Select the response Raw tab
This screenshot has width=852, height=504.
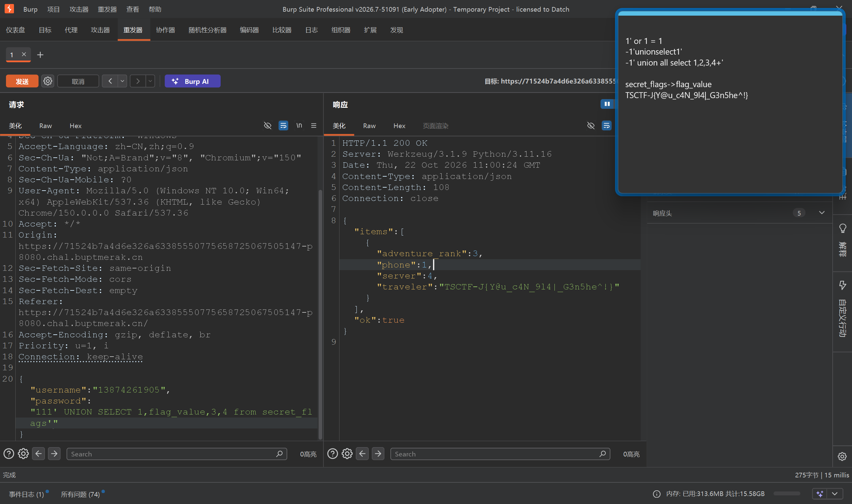369,126
